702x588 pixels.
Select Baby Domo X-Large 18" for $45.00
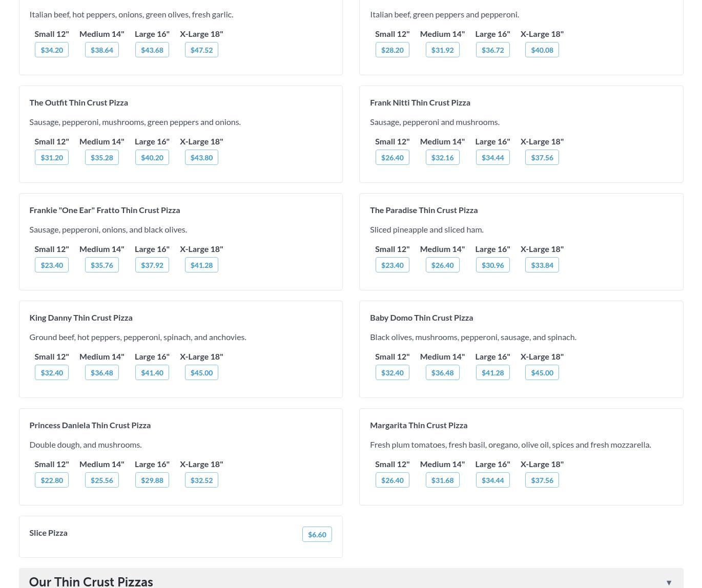pyautogui.click(x=542, y=372)
